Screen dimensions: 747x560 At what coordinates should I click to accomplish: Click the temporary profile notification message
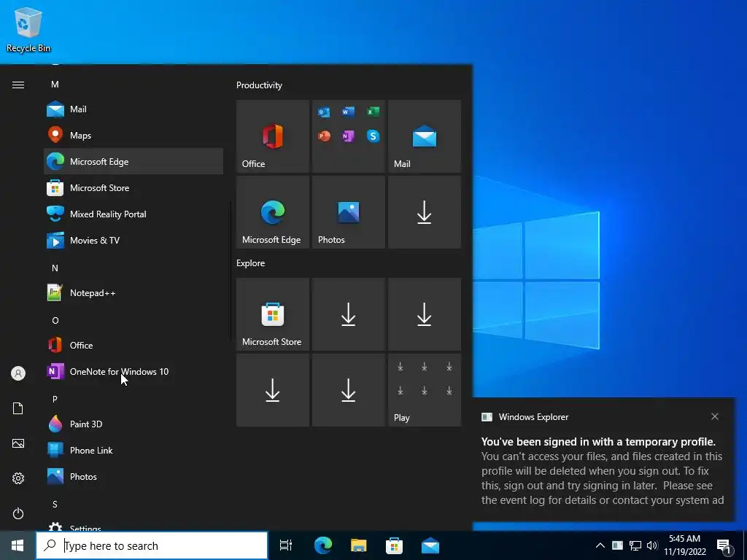point(603,471)
